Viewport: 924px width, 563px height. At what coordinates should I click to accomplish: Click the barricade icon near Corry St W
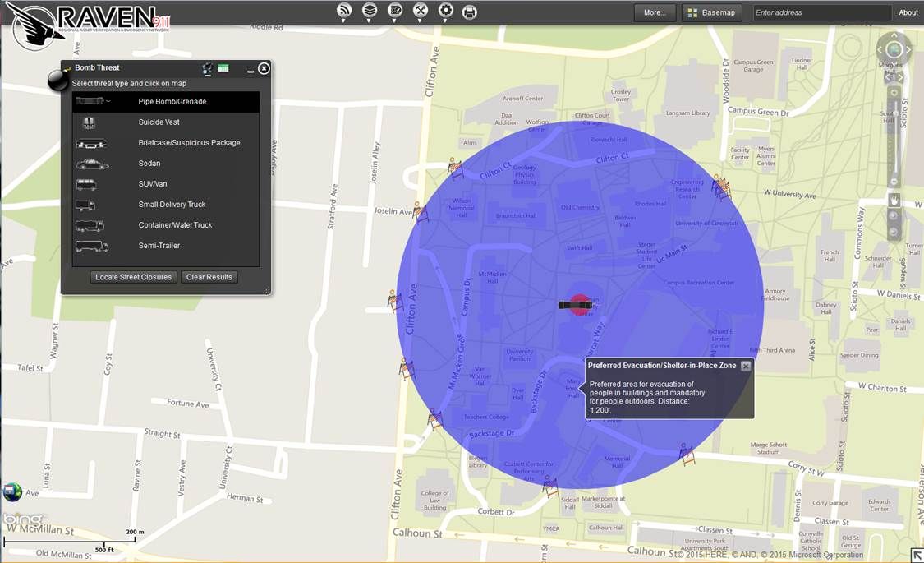(686, 455)
